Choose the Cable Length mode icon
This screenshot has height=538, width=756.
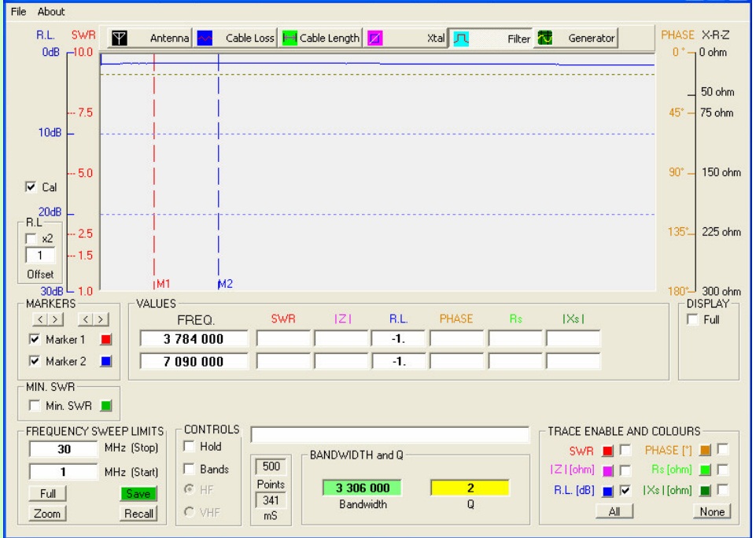click(x=289, y=38)
